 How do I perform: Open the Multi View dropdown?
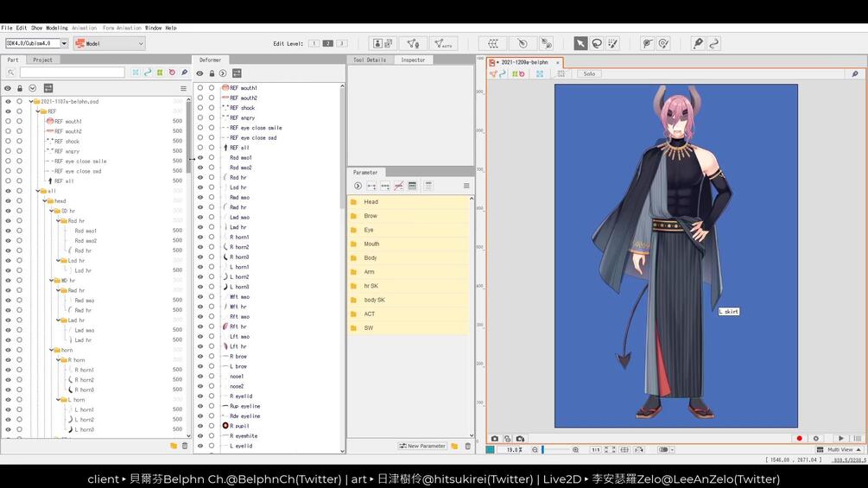pos(840,450)
